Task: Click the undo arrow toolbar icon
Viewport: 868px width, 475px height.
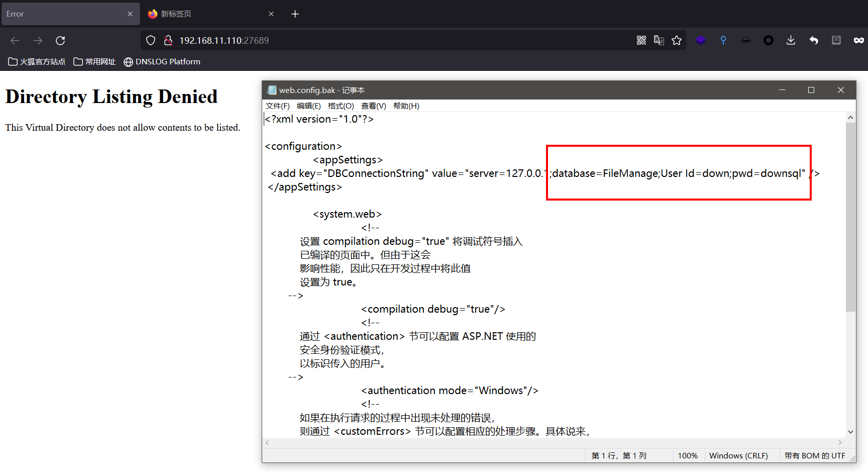Action: click(814, 40)
